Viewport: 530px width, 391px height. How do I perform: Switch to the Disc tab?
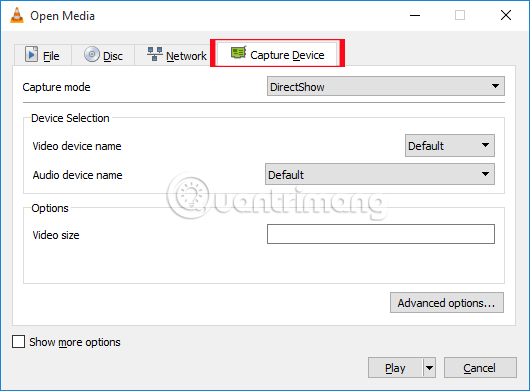tap(103, 55)
